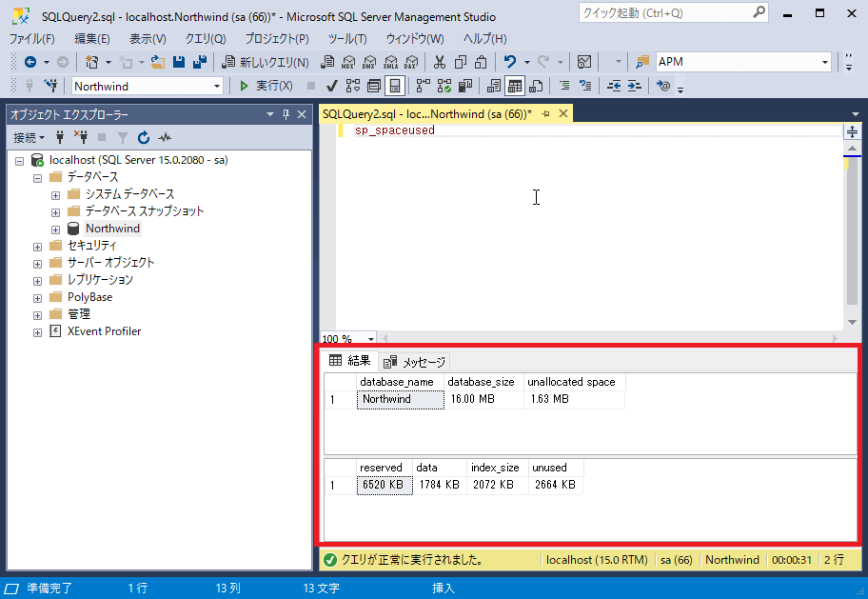Click the Refresh icon in Object Explorer

click(144, 137)
